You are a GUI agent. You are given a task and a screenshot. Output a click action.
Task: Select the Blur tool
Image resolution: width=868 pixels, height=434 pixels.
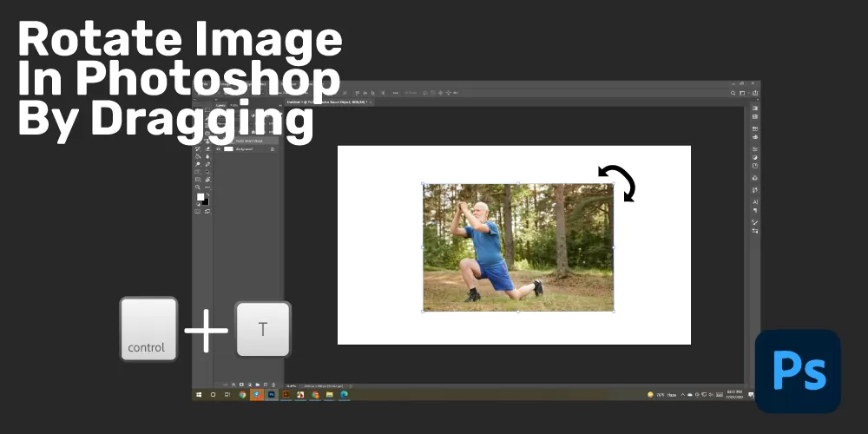(207, 156)
